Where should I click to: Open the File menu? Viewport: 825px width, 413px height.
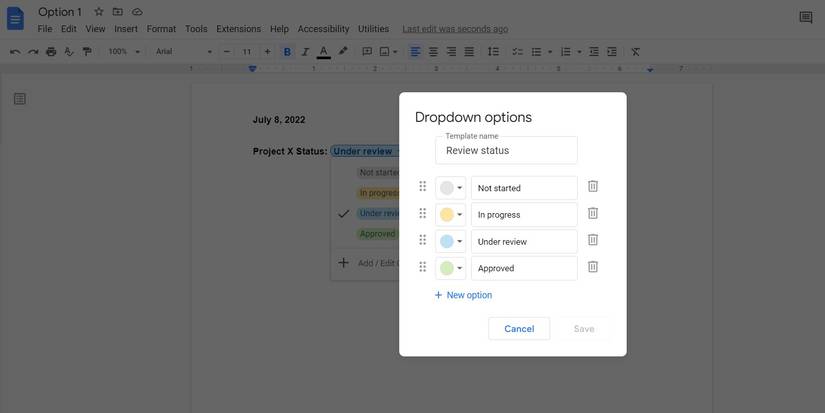[45, 29]
